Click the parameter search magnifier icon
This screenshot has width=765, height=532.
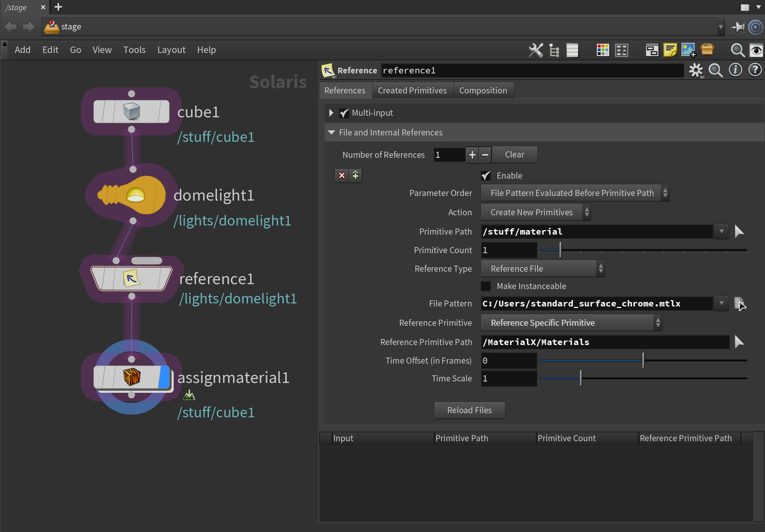pos(715,70)
